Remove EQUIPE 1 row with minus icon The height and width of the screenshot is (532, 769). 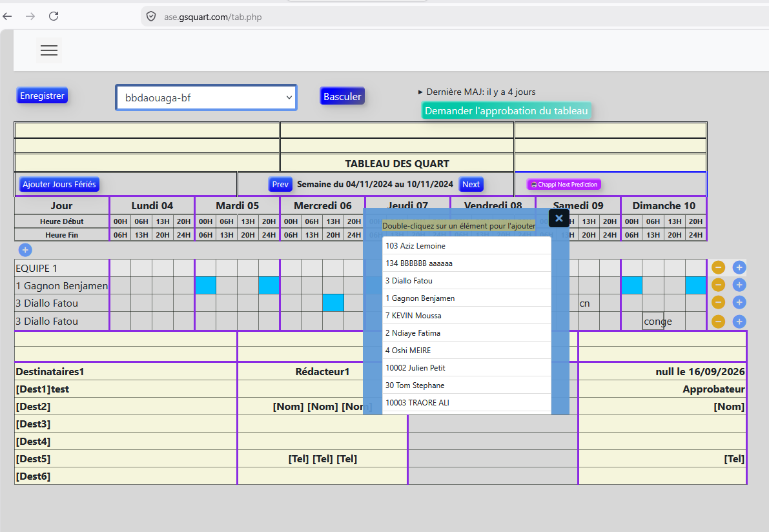(718, 267)
